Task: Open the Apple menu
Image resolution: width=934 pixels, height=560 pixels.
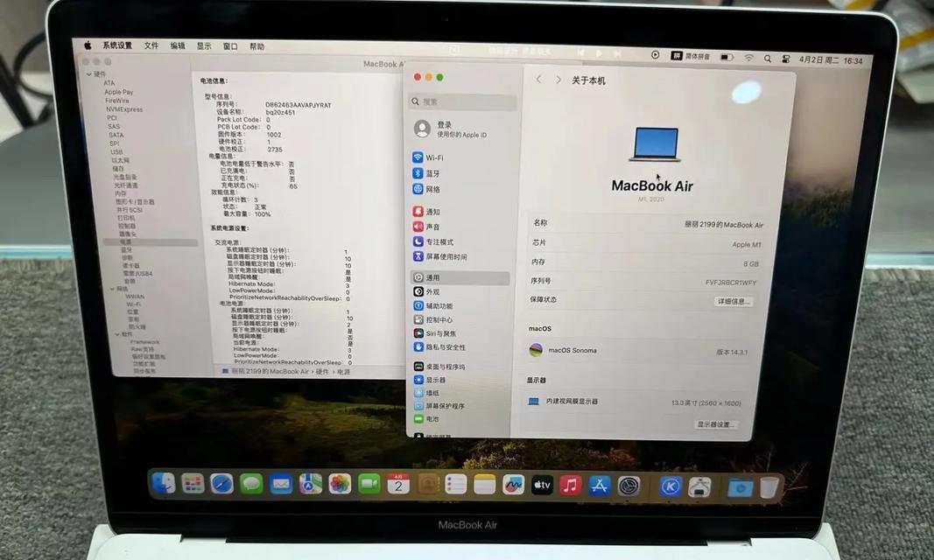Action: pos(88,45)
